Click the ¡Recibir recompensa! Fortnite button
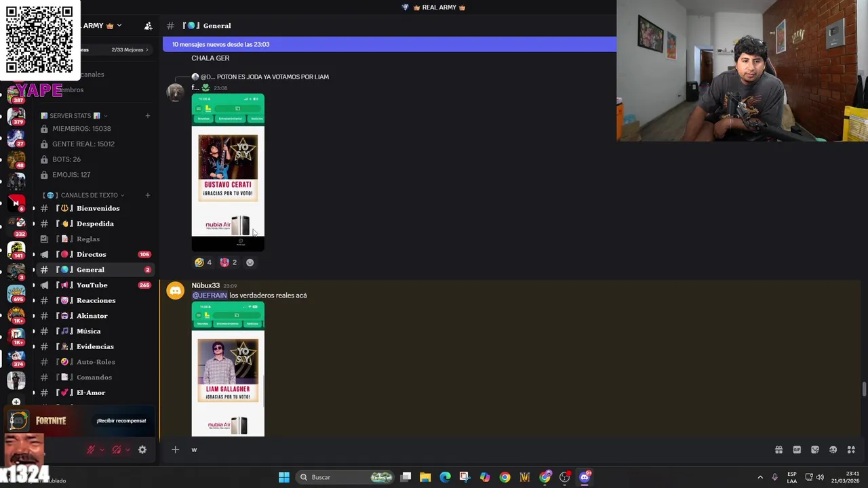Image resolution: width=868 pixels, height=488 pixels. coord(121,421)
